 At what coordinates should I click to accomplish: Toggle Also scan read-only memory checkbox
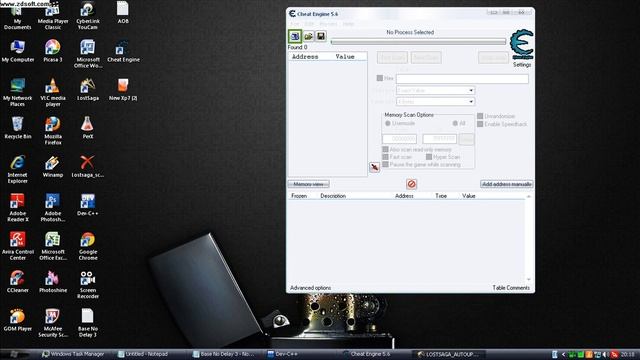tap(385, 149)
